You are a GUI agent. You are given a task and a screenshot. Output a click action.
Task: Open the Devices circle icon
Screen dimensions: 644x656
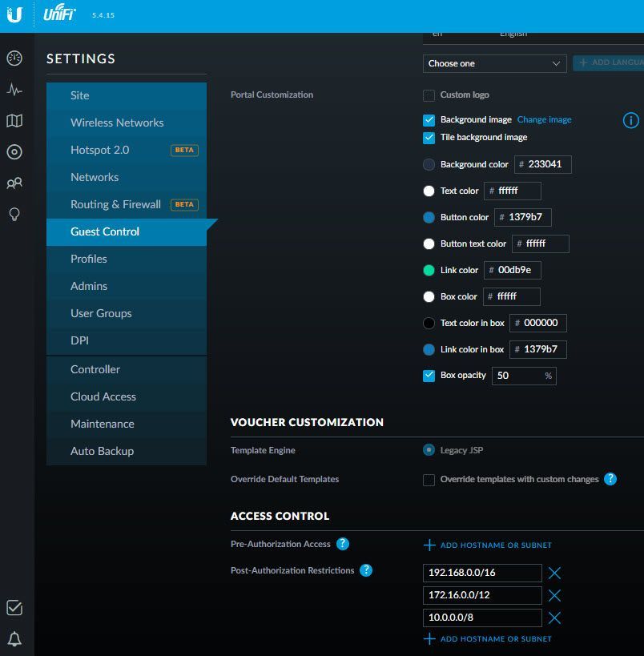(x=14, y=152)
